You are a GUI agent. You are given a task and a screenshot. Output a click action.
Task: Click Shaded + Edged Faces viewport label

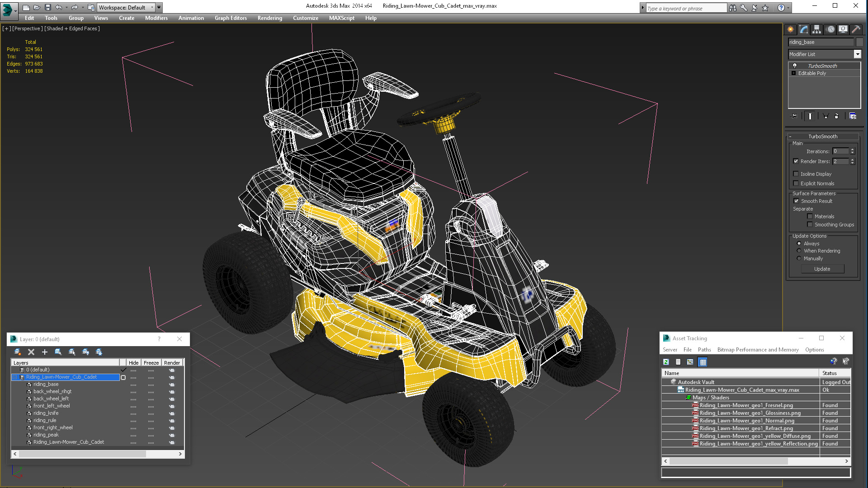(x=72, y=28)
